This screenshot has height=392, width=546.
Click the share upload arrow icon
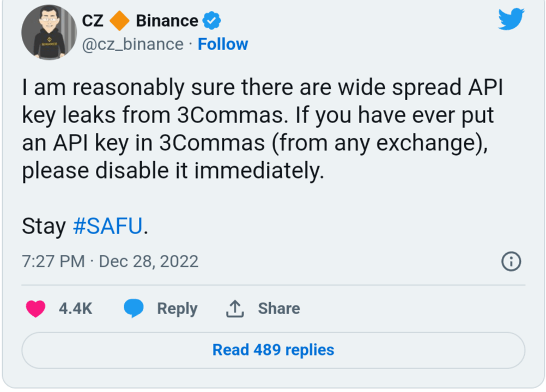point(234,309)
